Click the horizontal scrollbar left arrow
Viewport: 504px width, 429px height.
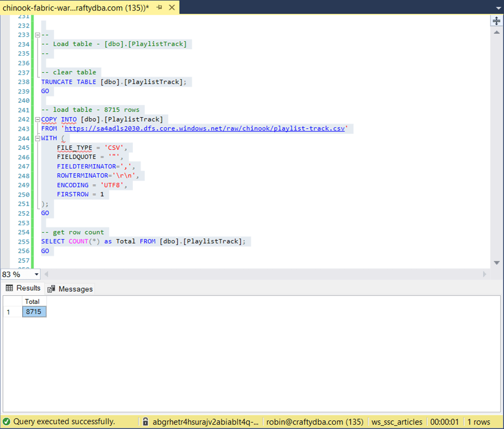47,274
